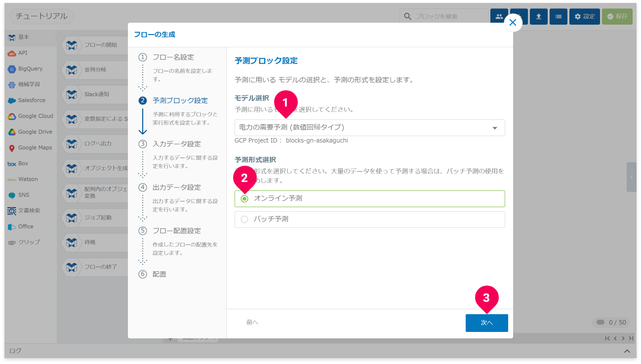
Task: Click the フローの開始 block icon
Action: pyautogui.click(x=72, y=45)
